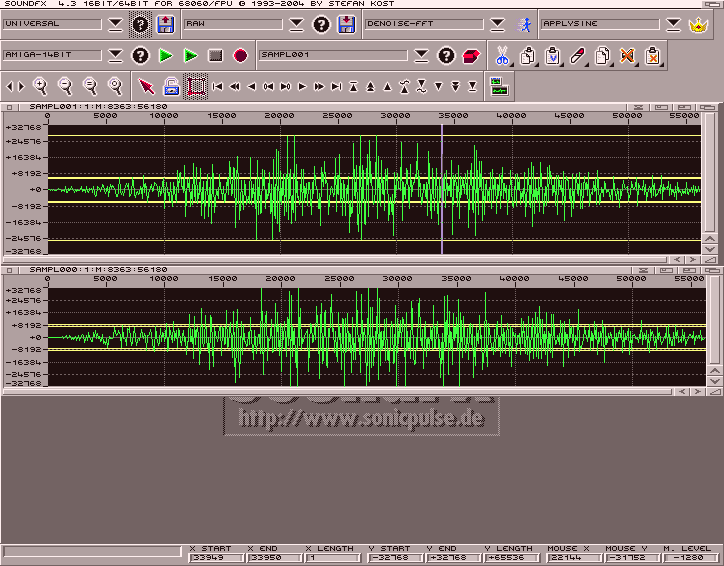This screenshot has width=724, height=566.
Task: Click the double left arrow range button
Action: [x=235, y=86]
